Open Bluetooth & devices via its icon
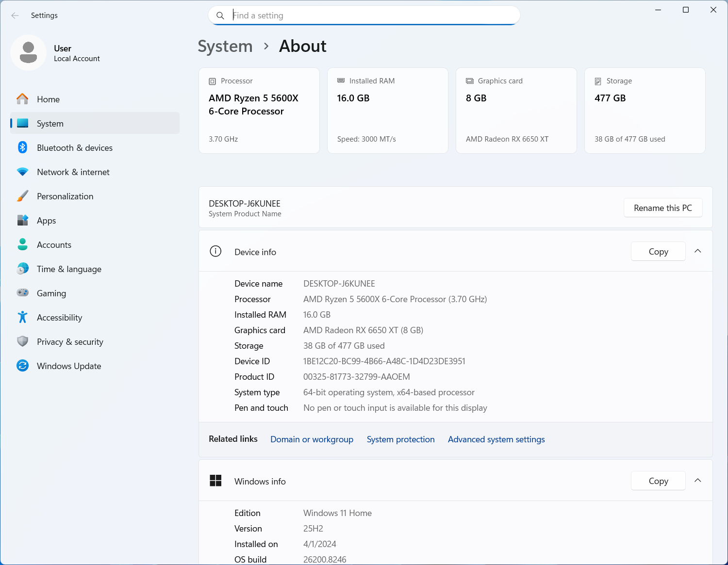The image size is (728, 565). pos(22,147)
